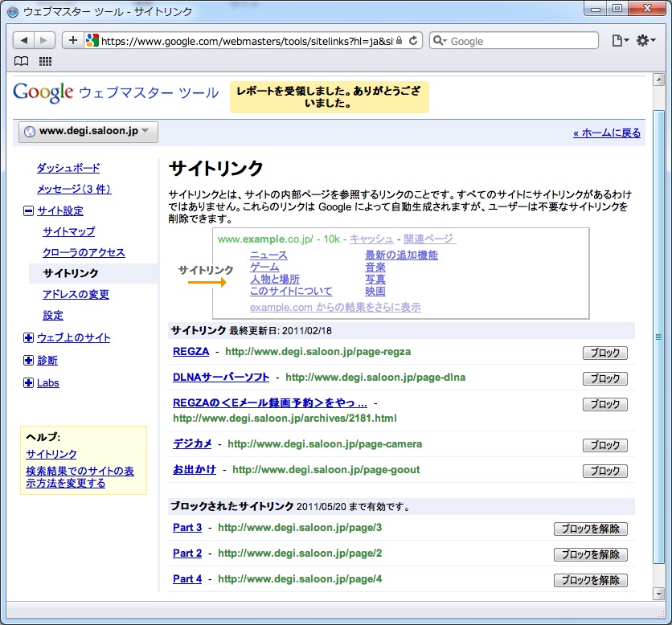The width and height of the screenshot is (672, 625).
Task: Open サイトマップ in sidebar
Action: pos(69,231)
